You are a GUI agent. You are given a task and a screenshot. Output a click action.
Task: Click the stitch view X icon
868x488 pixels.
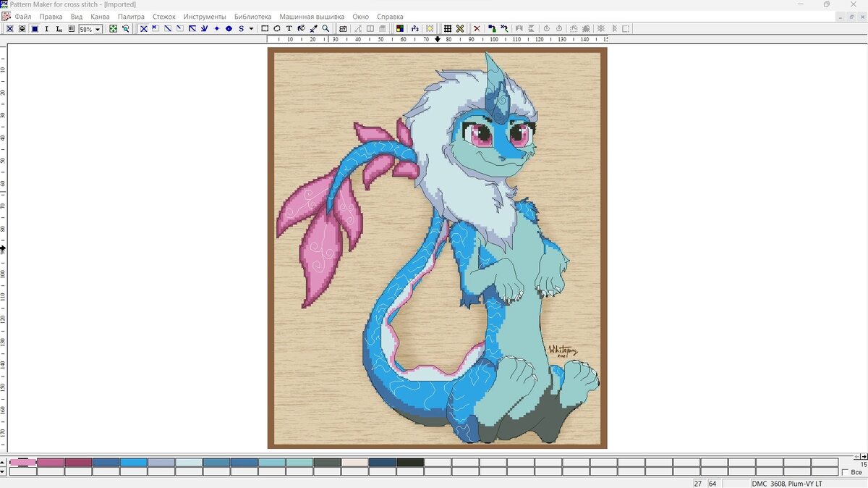pyautogui.click(x=9, y=29)
